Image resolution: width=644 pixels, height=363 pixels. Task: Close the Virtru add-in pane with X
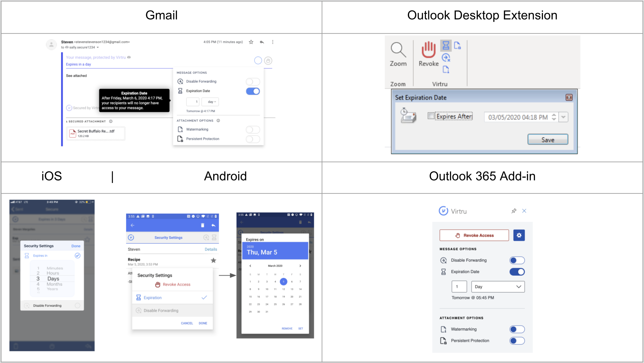524,211
